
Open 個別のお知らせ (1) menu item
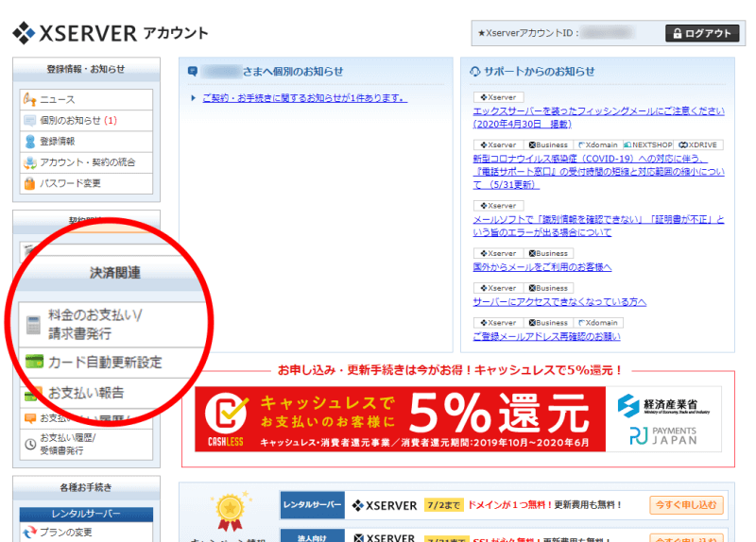coord(86,121)
